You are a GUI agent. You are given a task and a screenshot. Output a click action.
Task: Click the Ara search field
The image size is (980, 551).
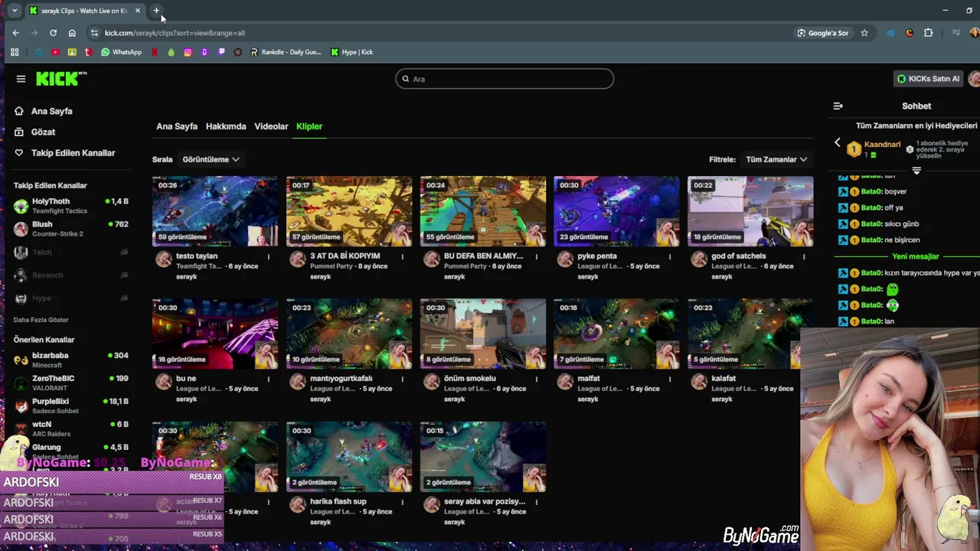(x=505, y=79)
